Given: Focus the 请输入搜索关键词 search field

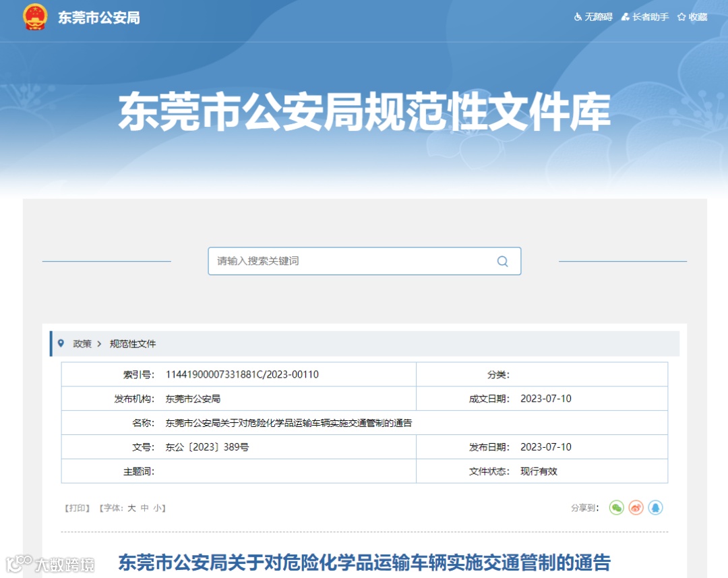Looking at the screenshot, I should (x=365, y=261).
